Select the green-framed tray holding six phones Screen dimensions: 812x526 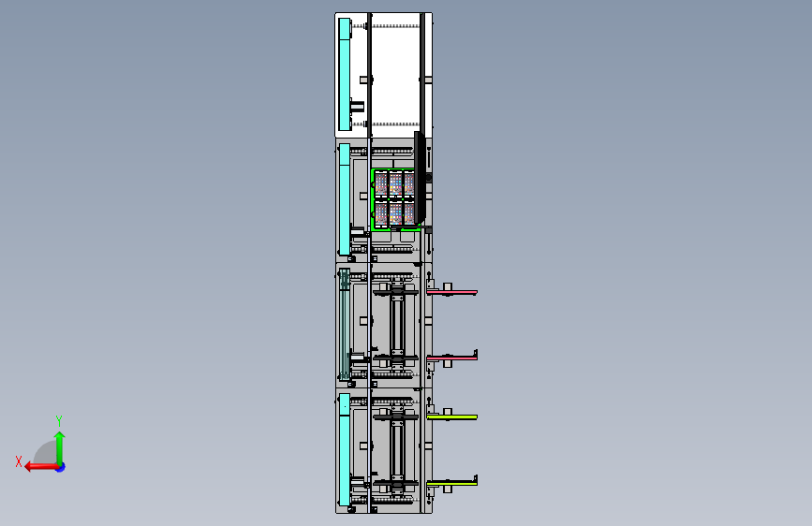pyautogui.click(x=394, y=199)
